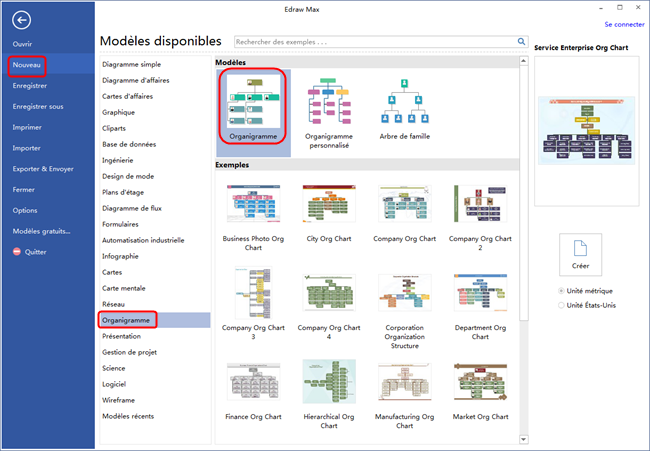The width and height of the screenshot is (650, 451).
Task: Select Logiciel category
Action: click(114, 384)
